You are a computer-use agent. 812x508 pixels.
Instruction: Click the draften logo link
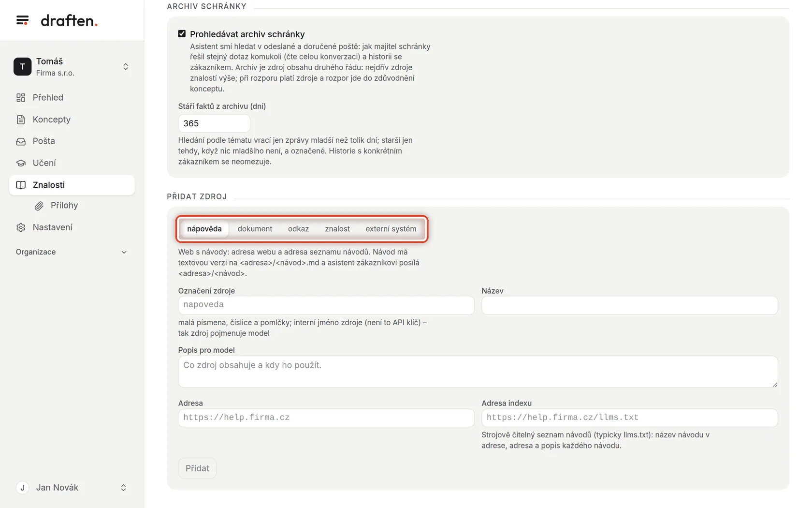pyautogui.click(x=69, y=21)
